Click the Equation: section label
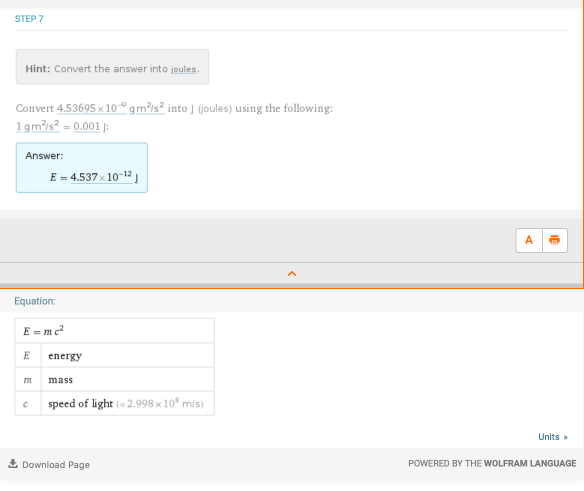Image resolution: width=584 pixels, height=491 pixels. 35,301
